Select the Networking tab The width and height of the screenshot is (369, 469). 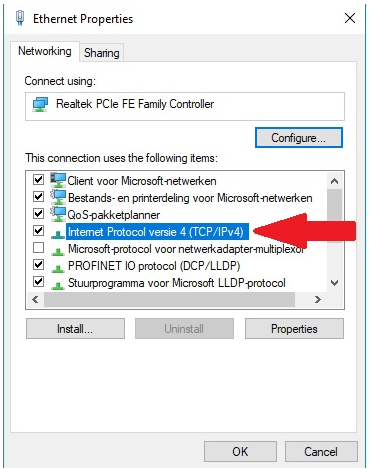[45, 51]
